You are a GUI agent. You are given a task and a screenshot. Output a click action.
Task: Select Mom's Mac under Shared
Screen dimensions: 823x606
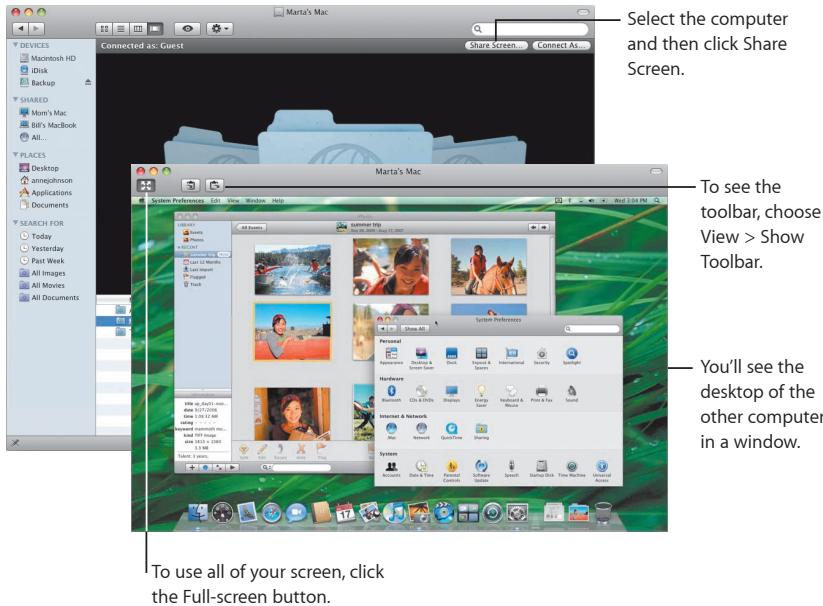coord(43,113)
